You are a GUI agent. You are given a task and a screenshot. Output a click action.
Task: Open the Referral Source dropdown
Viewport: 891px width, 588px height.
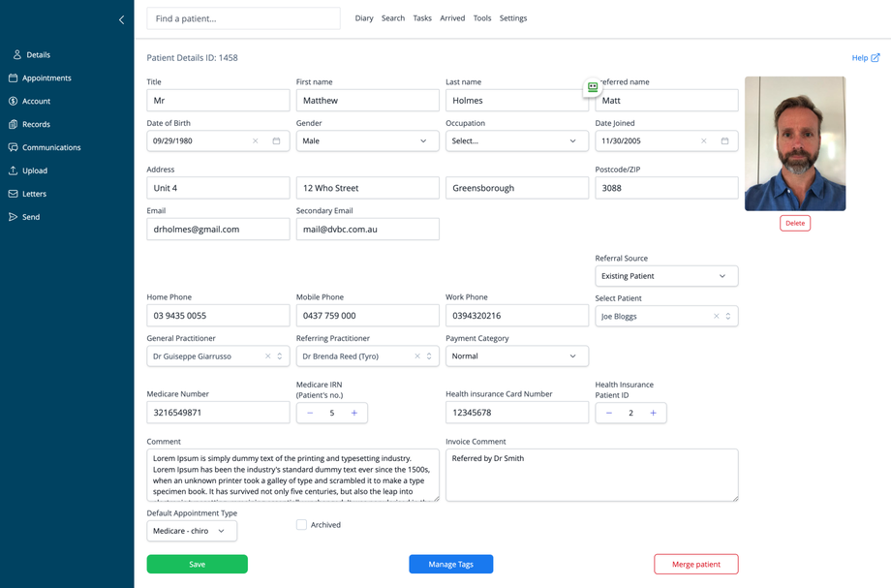tap(666, 276)
